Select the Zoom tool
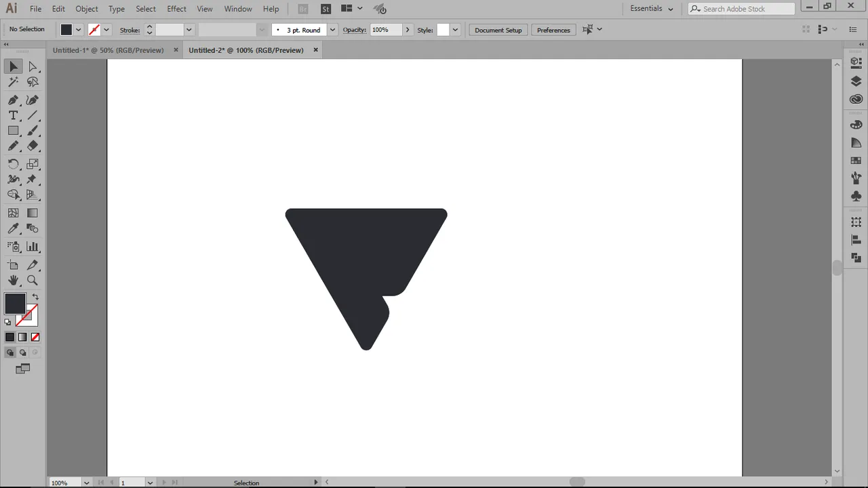Image resolution: width=868 pixels, height=488 pixels. point(33,281)
